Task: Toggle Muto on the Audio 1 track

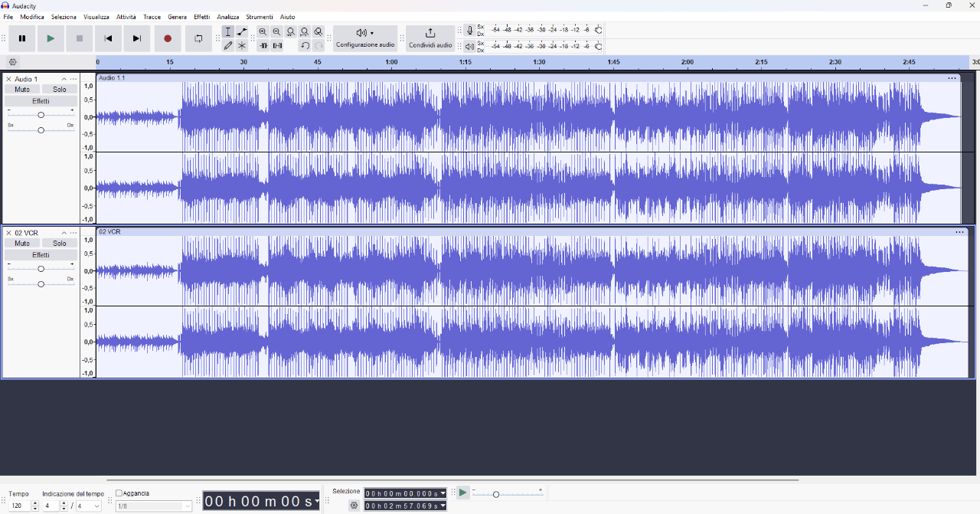Action: click(x=22, y=90)
